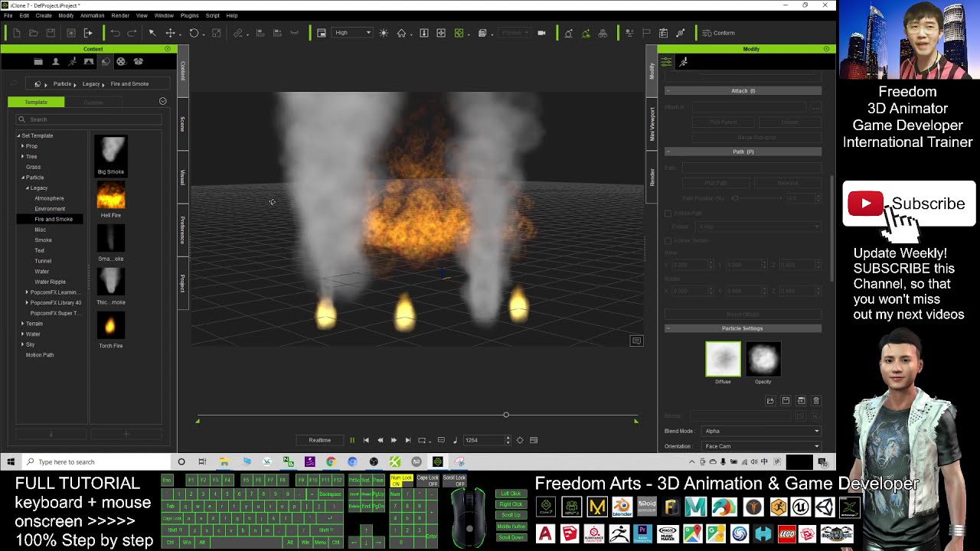Switch to Modify parameters sliders icon
Viewport: 980px width, 551px height.
(x=667, y=62)
